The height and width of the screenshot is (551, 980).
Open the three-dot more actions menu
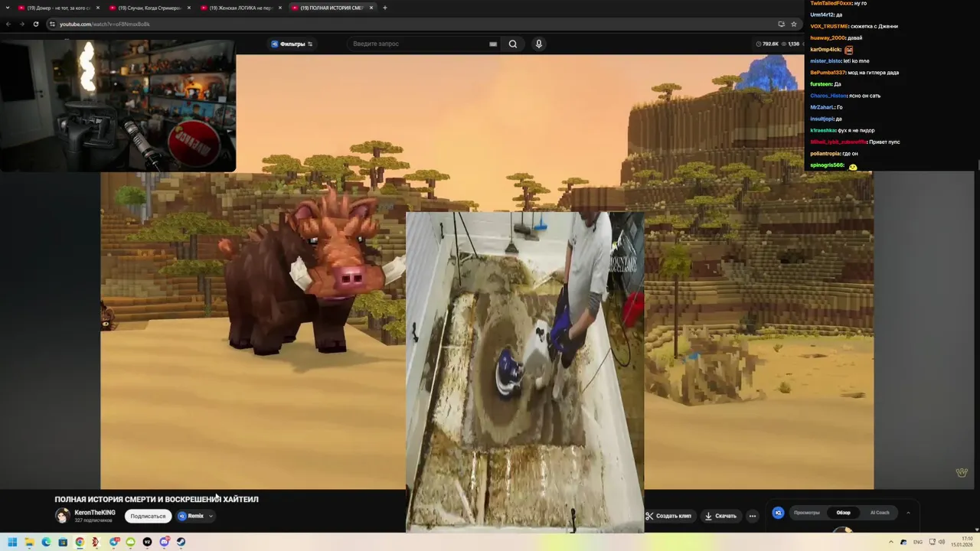click(753, 516)
